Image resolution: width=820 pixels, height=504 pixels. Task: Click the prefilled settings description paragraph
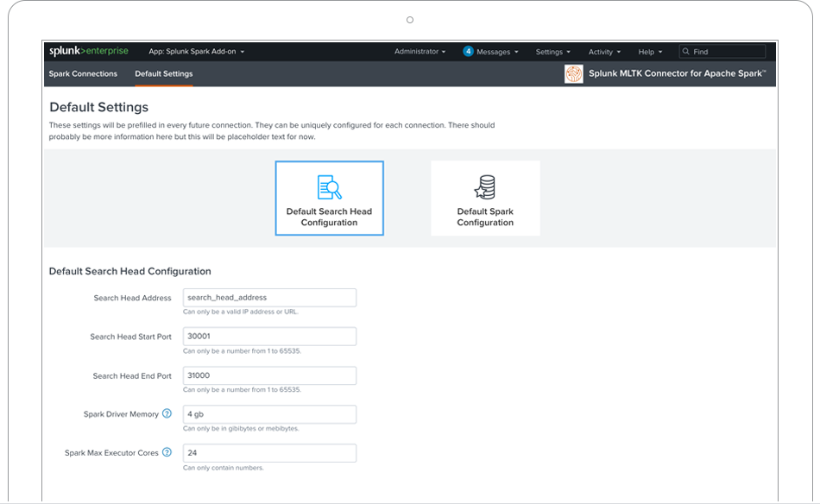pyautogui.click(x=272, y=130)
